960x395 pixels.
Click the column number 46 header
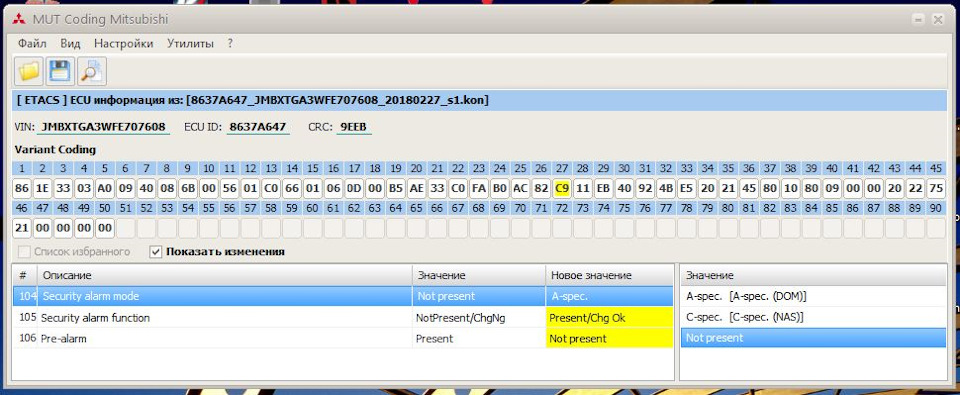point(21,208)
